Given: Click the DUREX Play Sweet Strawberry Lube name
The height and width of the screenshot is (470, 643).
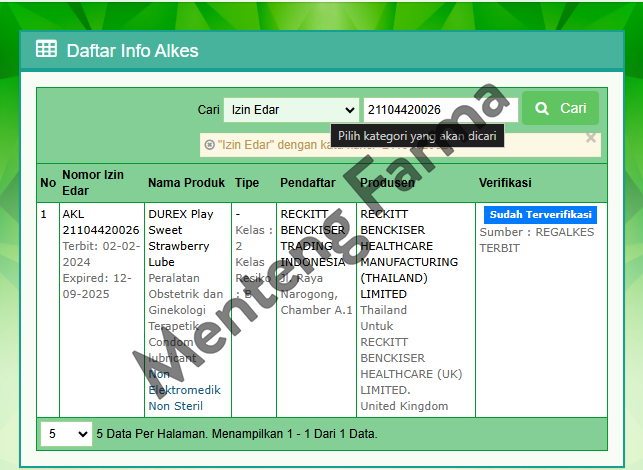Looking at the screenshot, I should [181, 238].
